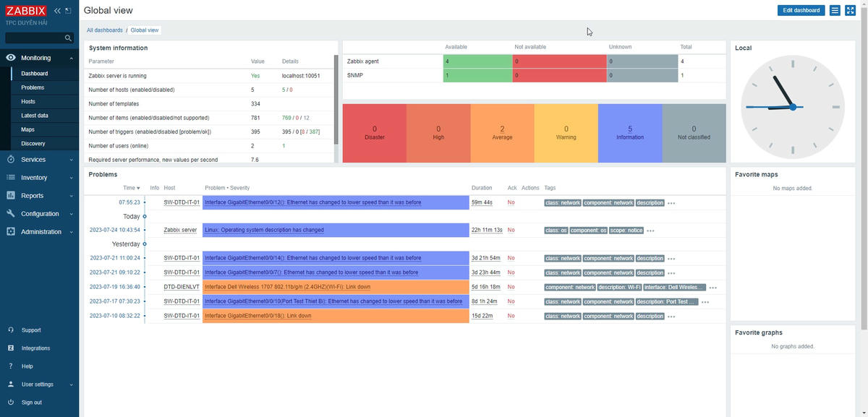The height and width of the screenshot is (417, 868).
Task: Open the dashboard hamburger menu icon
Action: point(833,10)
